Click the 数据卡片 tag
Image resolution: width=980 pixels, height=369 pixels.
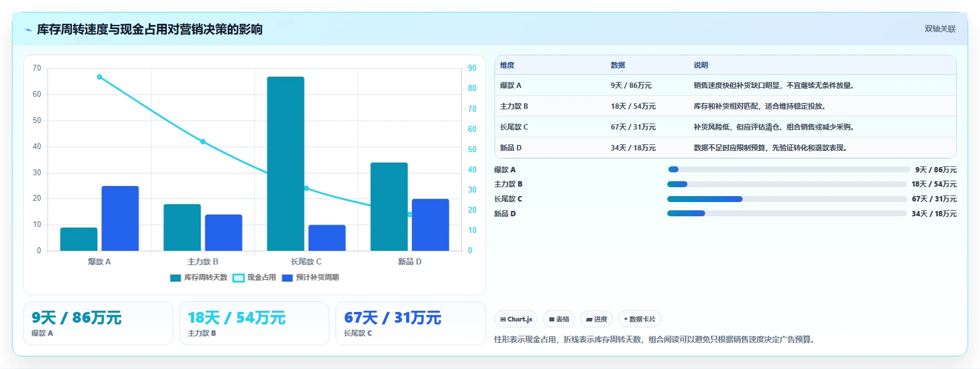click(639, 319)
